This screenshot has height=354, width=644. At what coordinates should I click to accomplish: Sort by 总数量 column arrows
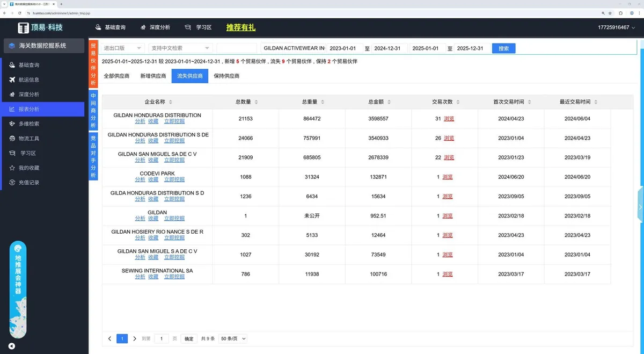pyautogui.click(x=256, y=102)
